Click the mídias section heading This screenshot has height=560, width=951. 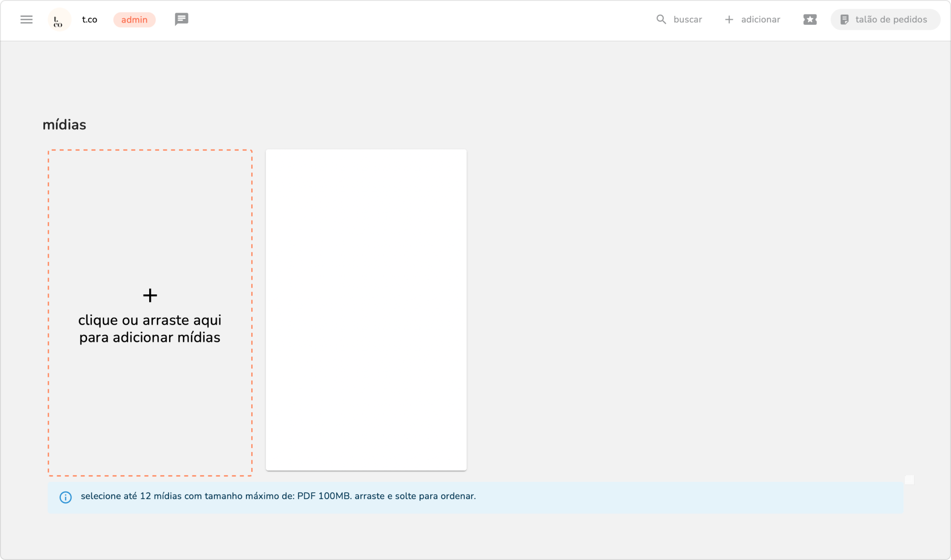(64, 125)
